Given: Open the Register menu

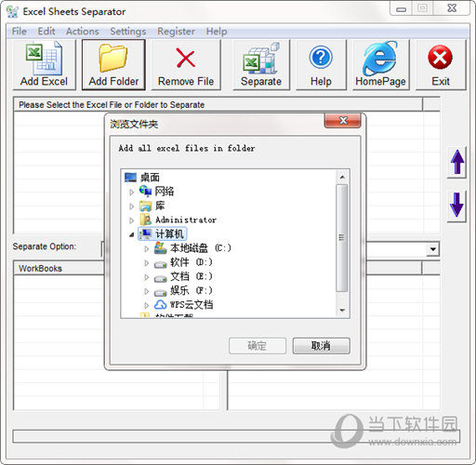Looking at the screenshot, I should click(176, 32).
